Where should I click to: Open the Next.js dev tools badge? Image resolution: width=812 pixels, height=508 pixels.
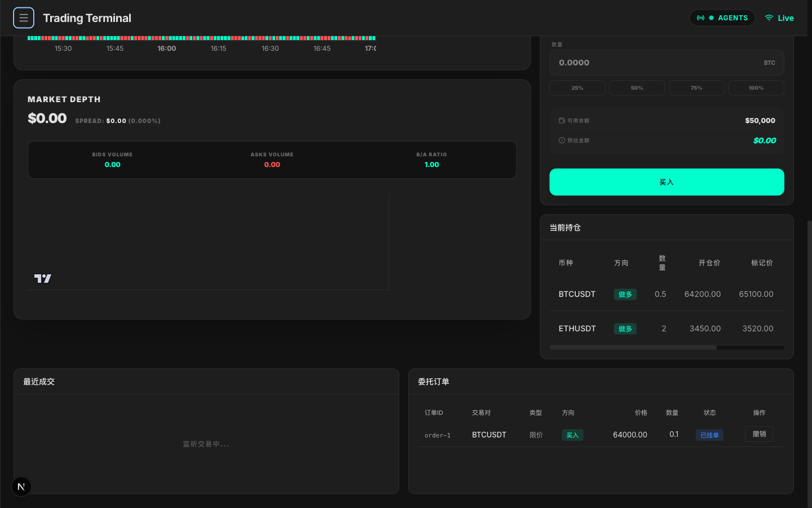point(21,487)
